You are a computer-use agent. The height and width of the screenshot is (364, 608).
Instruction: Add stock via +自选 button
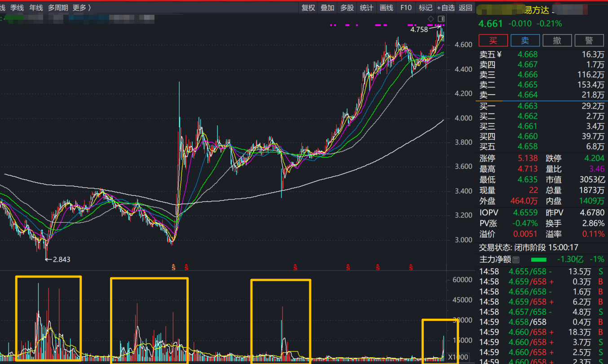point(445,8)
